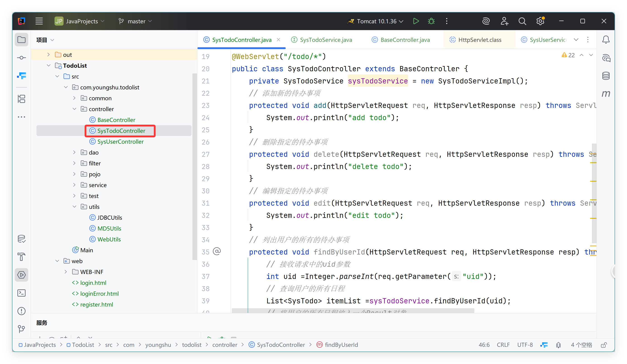Open Search Everywhere magnifier
Image resolution: width=627 pixels, height=364 pixels.
point(522,21)
